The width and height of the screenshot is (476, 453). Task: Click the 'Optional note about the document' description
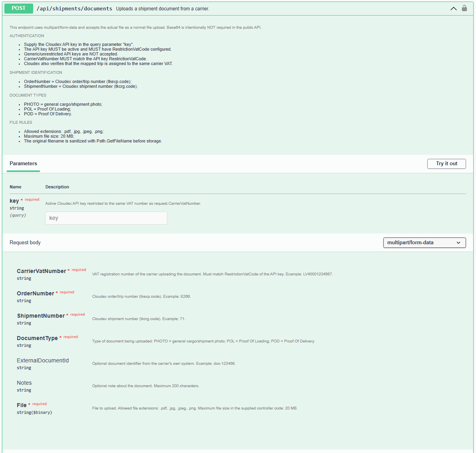[146, 386]
